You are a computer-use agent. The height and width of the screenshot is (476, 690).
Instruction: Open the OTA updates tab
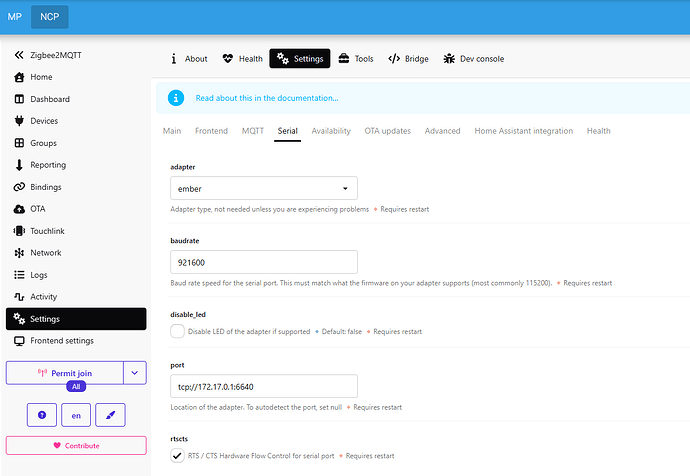click(387, 131)
